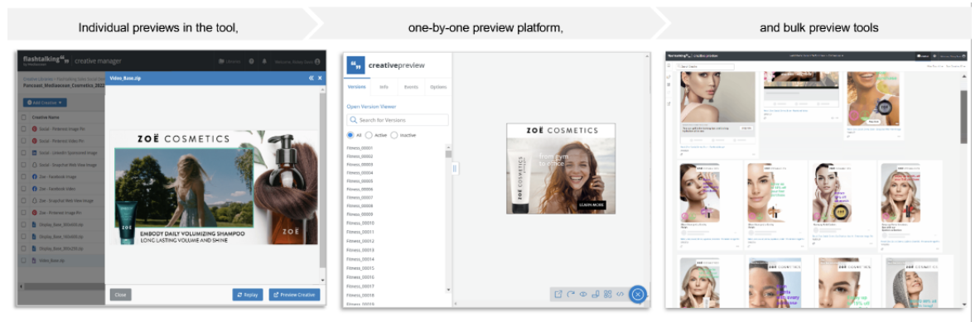This screenshot has width=980, height=322.
Task: Check the Zoe - Facebook Video row
Action: tap(24, 189)
